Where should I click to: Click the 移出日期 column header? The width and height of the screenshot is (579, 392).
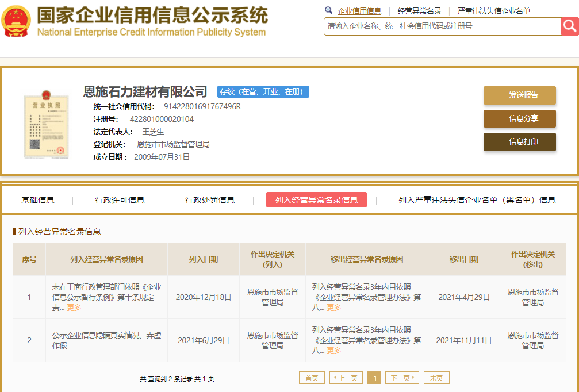point(464,259)
